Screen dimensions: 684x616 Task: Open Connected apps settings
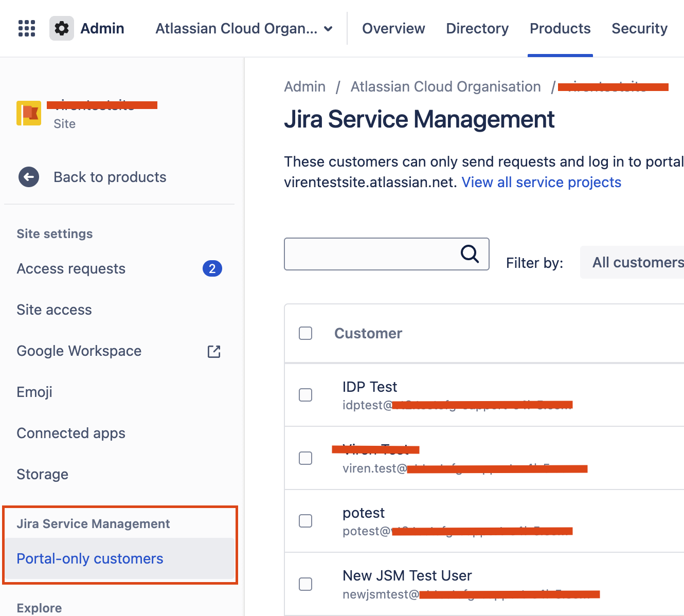[x=71, y=433]
